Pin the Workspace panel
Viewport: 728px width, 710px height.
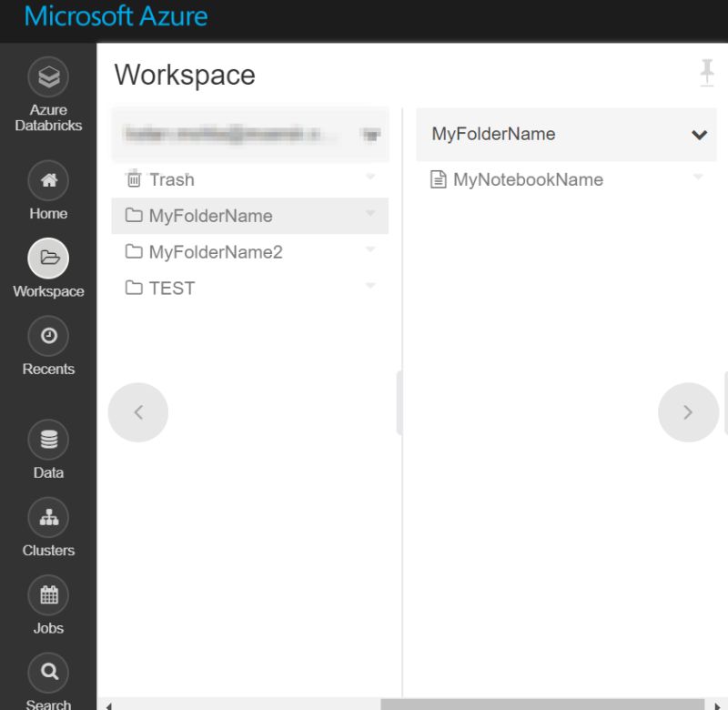point(707,72)
